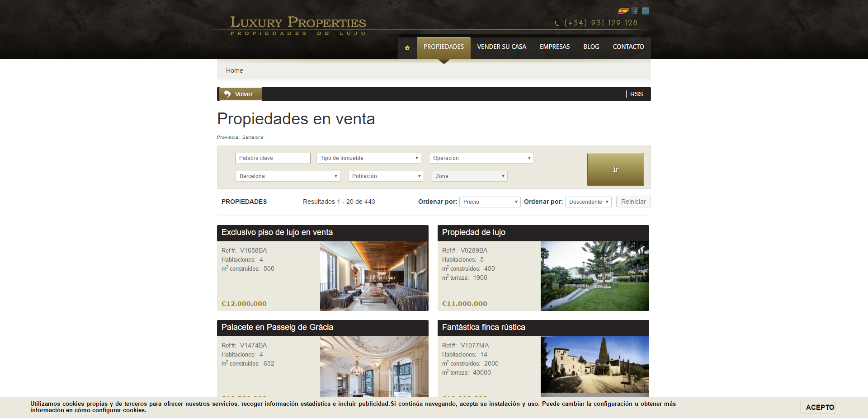This screenshot has height=418, width=868.
Task: Open the Propiedad de lujo garden thumbnail
Action: 594,276
